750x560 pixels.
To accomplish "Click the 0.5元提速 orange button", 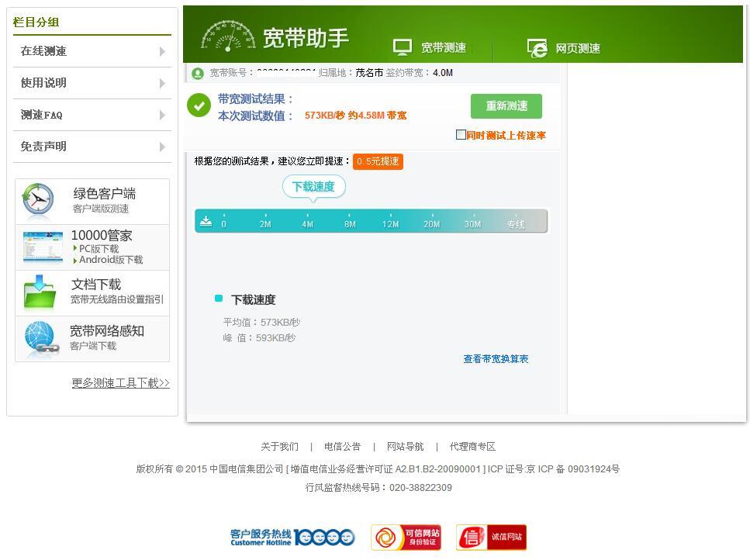I will click(x=378, y=161).
